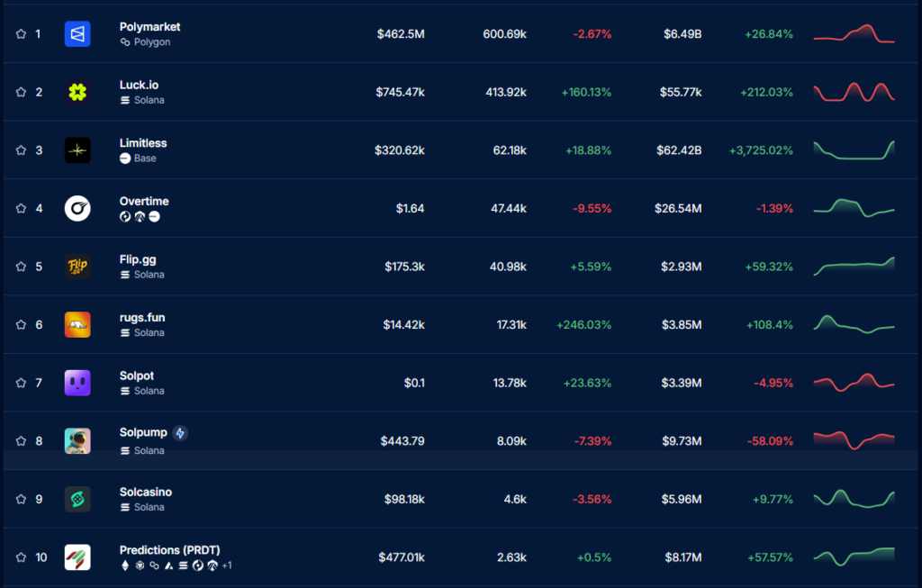The image size is (922, 588).
Task: Open the Limitless logo icon
Action: tap(77, 150)
